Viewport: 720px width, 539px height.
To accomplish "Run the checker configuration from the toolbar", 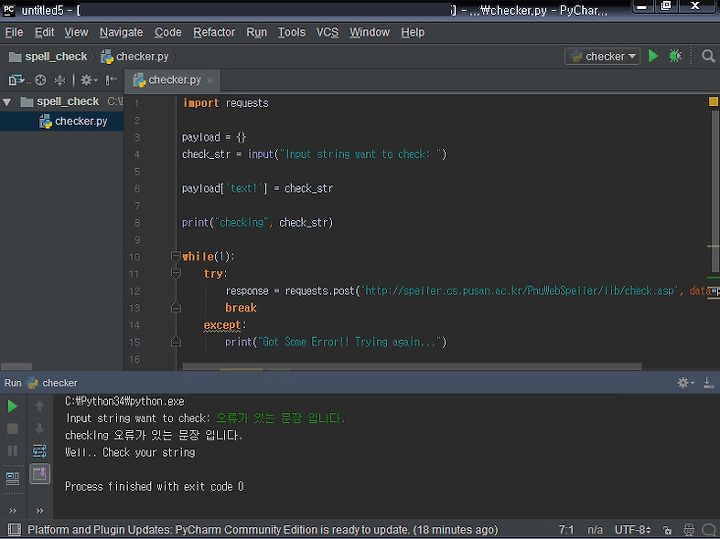I will (653, 56).
